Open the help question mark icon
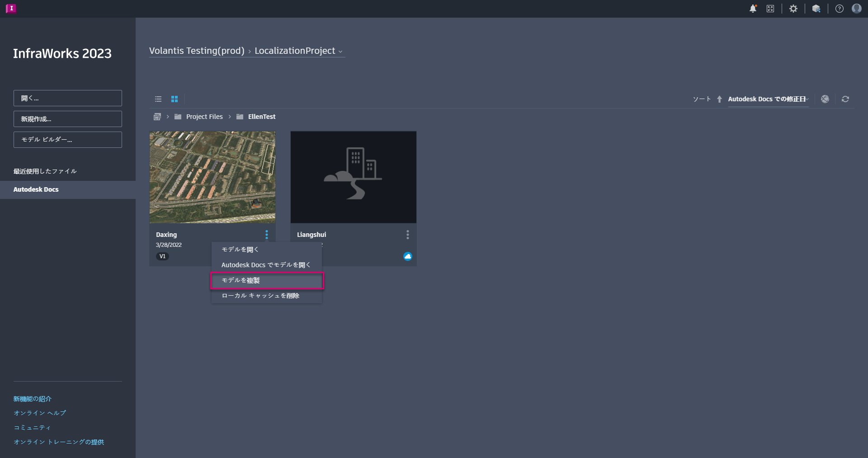Image resolution: width=868 pixels, height=458 pixels. (840, 9)
